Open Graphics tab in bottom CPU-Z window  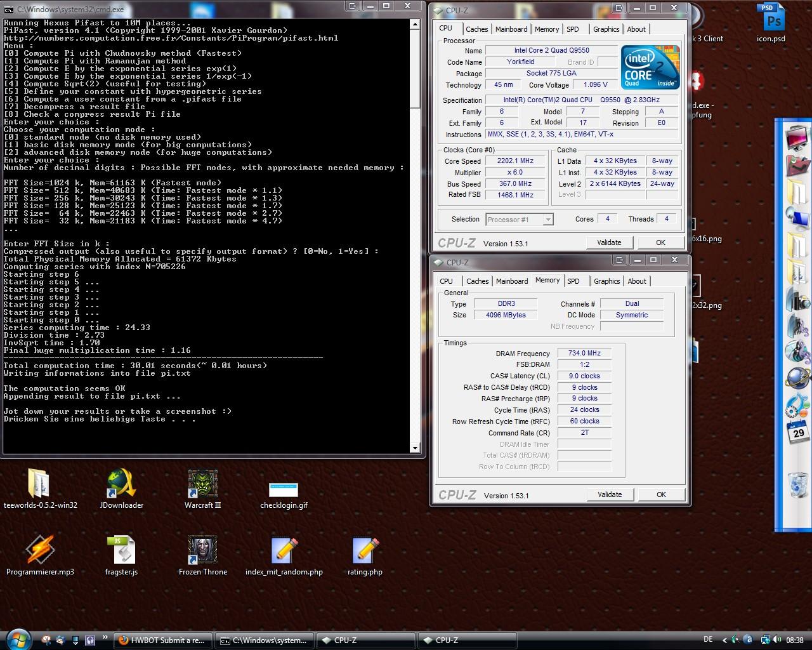tap(606, 281)
